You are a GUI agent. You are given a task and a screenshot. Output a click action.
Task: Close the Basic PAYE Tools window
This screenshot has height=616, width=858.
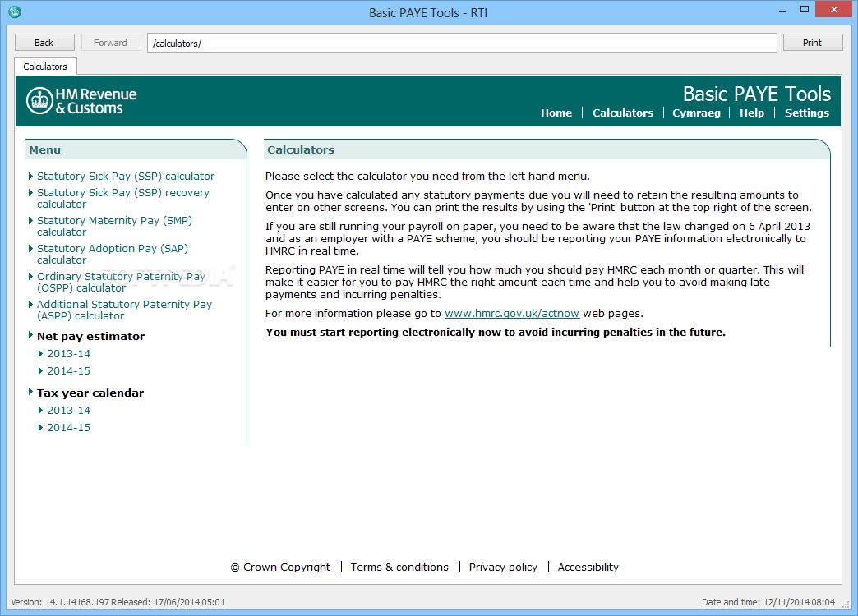click(x=834, y=9)
